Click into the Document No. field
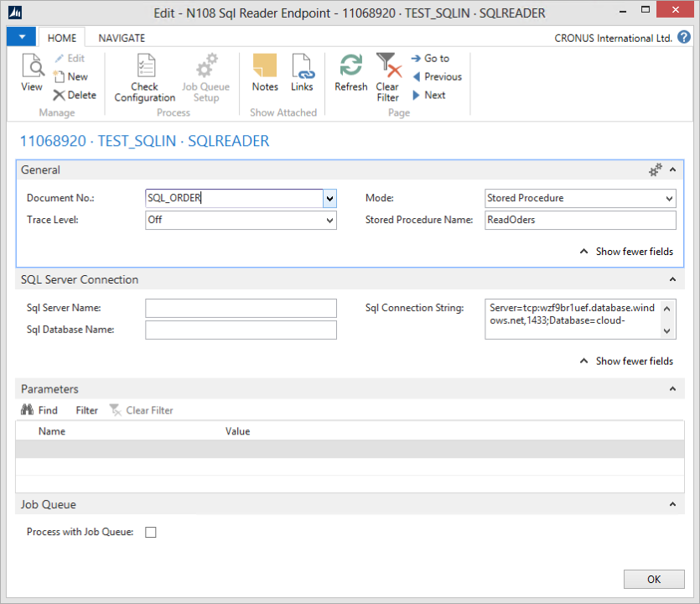The image size is (700, 604). 234,198
